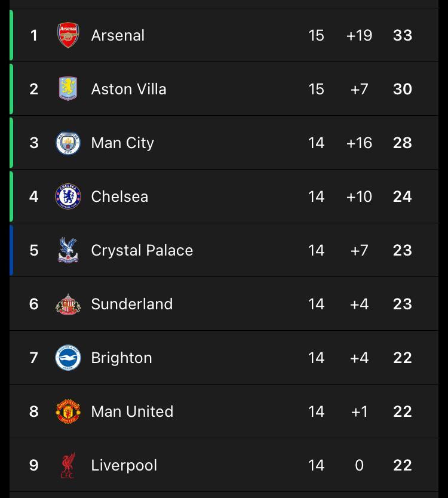Tap the Arsenal club crest
The width and height of the screenshot is (448, 498).
pos(68,35)
